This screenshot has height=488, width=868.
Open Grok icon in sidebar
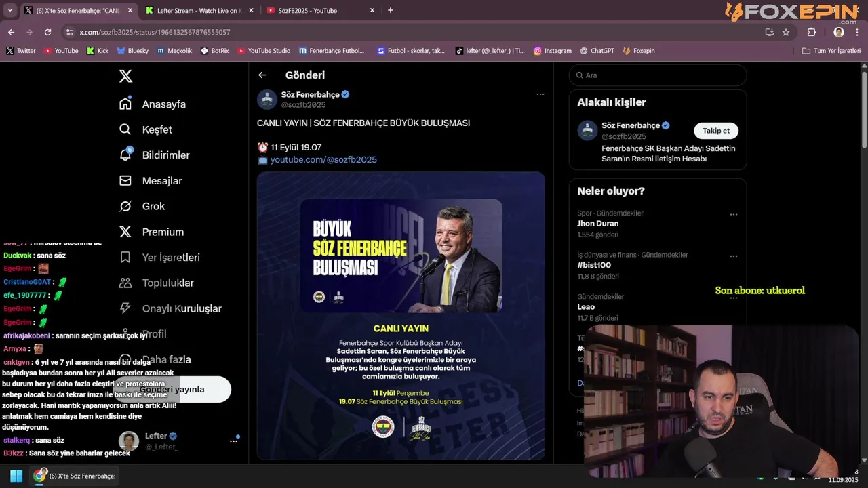125,206
